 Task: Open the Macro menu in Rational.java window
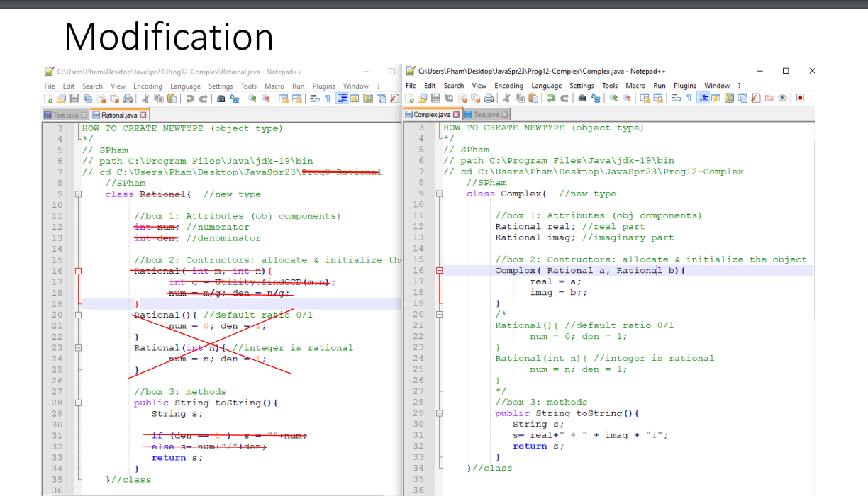(274, 86)
